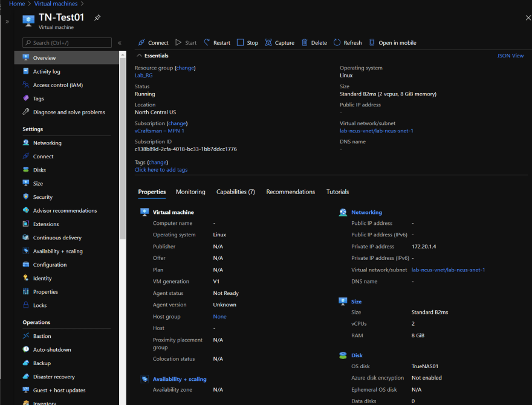Expand the portal menu chevron at far left
This screenshot has width=532, height=405.
point(7,21)
